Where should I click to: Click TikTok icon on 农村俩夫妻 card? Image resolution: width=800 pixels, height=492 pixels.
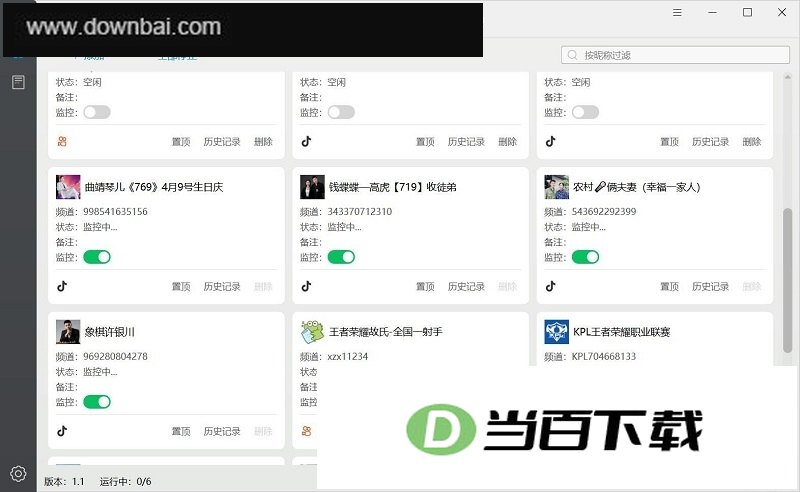(551, 286)
